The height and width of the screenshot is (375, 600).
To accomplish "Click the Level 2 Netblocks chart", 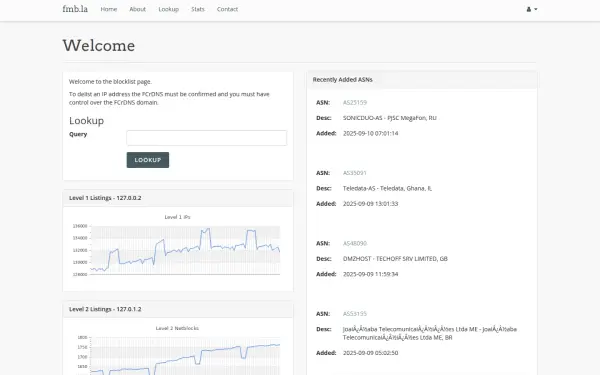I will pos(178,350).
